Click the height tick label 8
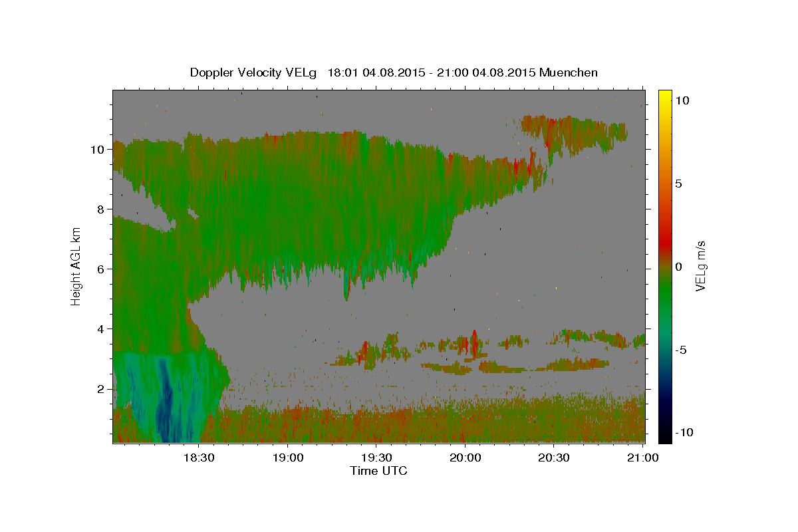 click(x=102, y=209)
